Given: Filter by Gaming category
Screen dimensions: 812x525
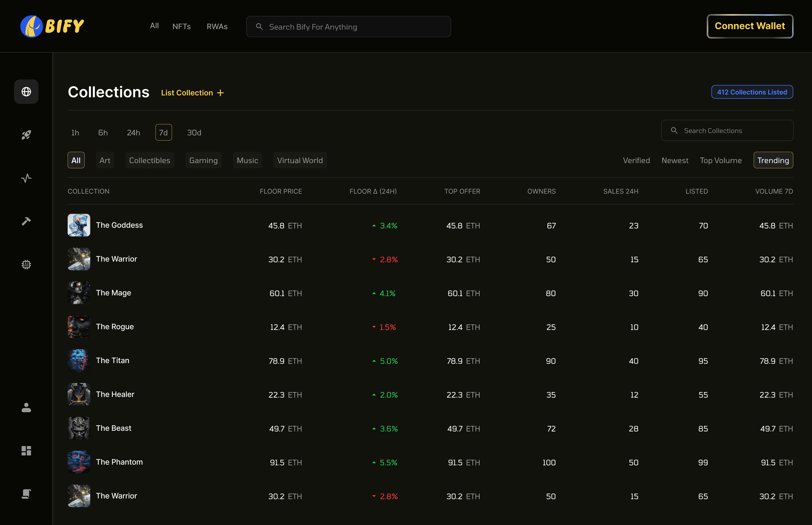Looking at the screenshot, I should point(203,160).
